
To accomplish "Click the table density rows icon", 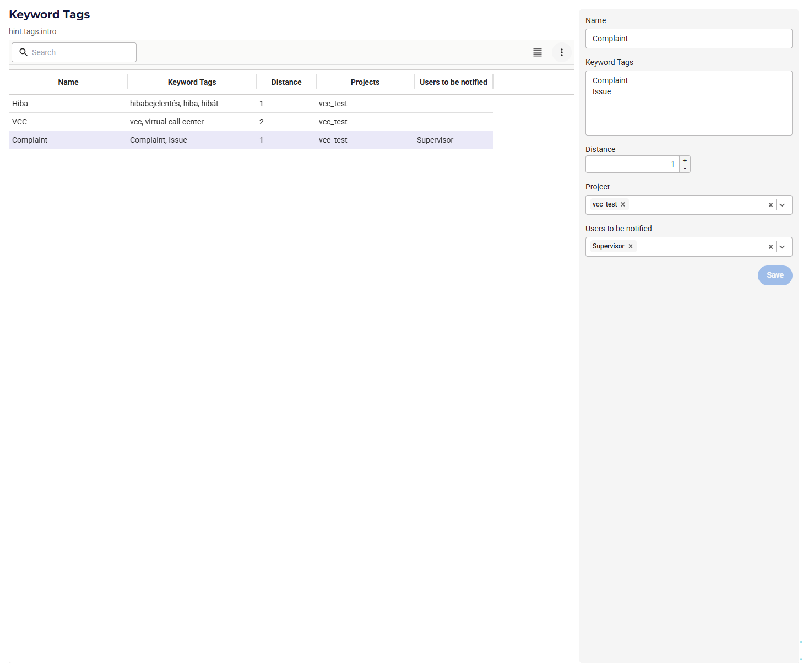I will tap(537, 52).
